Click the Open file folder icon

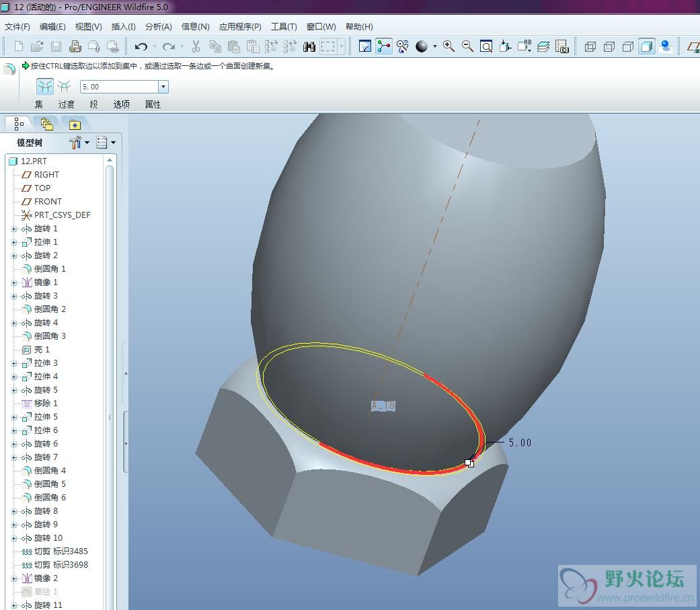[x=37, y=46]
